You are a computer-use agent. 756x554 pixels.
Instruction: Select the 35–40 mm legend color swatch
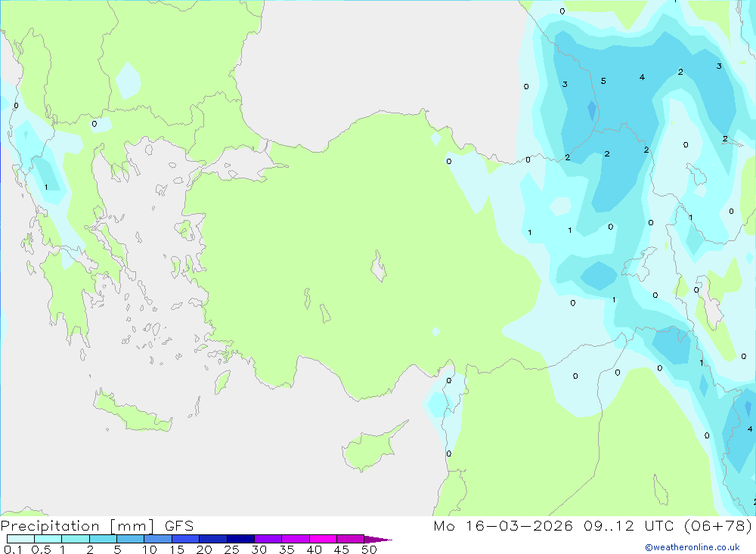tap(295, 539)
